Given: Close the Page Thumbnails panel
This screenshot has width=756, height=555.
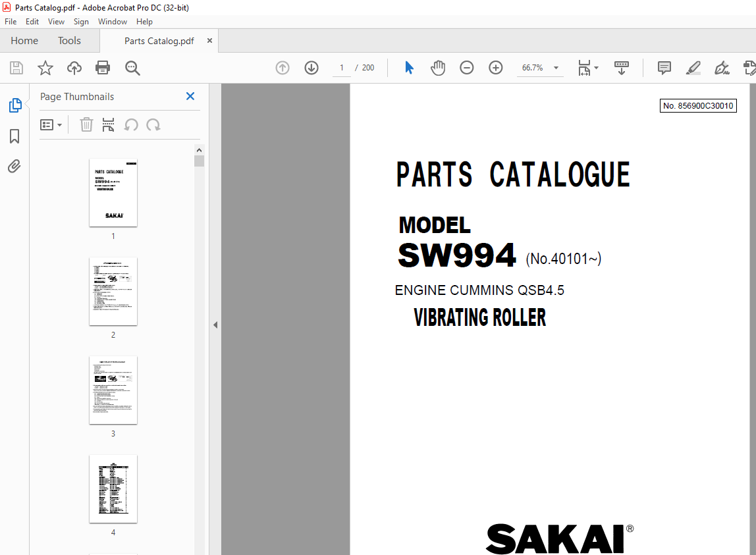Looking at the screenshot, I should pos(190,96).
